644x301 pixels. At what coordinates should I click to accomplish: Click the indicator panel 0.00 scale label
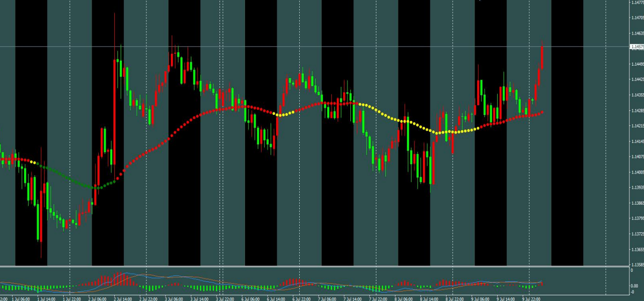pos(635,285)
